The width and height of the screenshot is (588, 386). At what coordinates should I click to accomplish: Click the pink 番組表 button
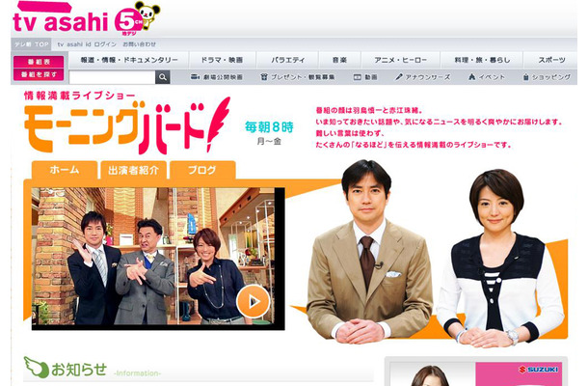click(x=39, y=62)
